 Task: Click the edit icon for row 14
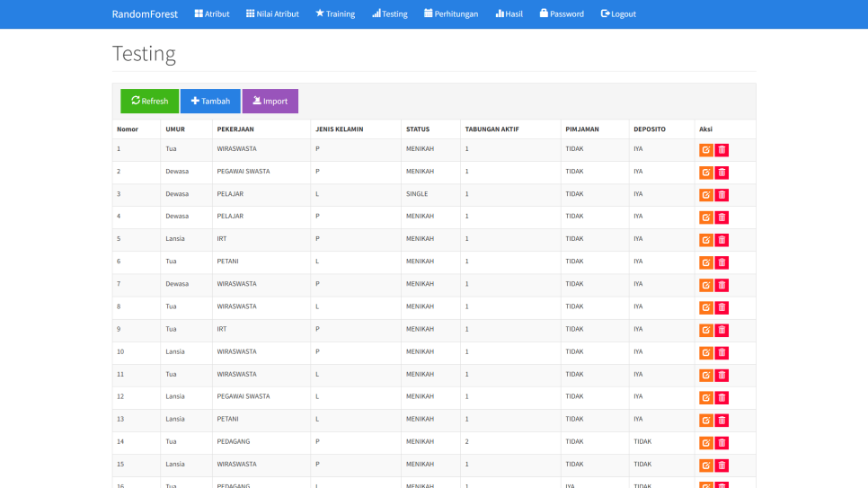(x=706, y=442)
